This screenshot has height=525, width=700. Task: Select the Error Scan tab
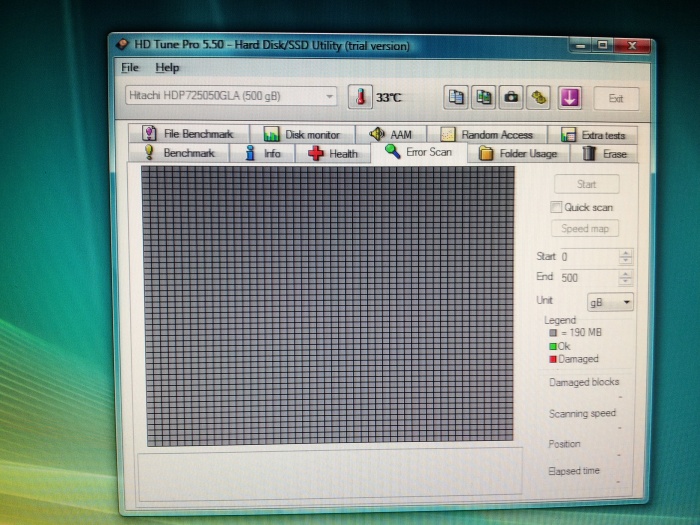click(419, 152)
